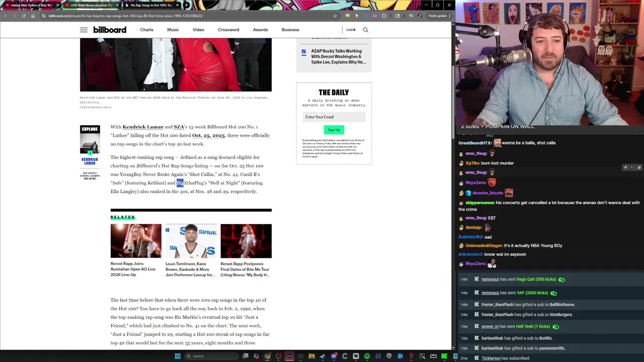Click username skippersonne in chat

(x=479, y=203)
